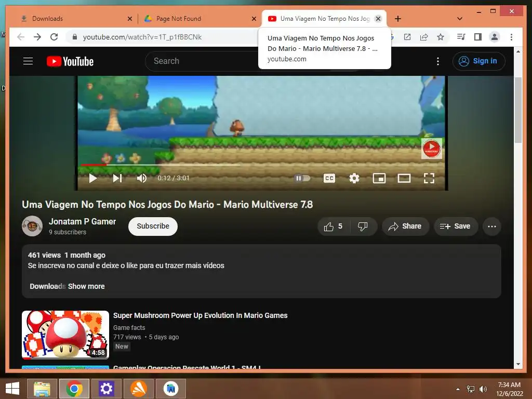Share this page from toolbar
This screenshot has width=532, height=399.
point(424,37)
